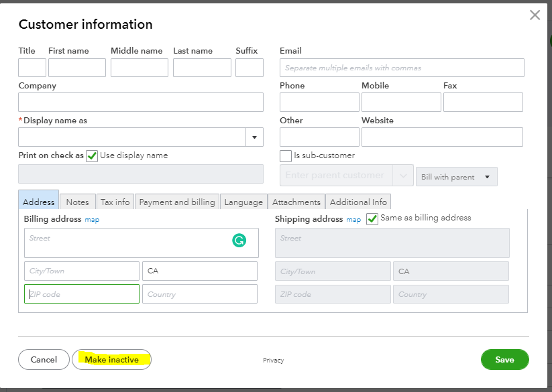Open the Additional Info tab
The height and width of the screenshot is (392, 552).
[358, 202]
